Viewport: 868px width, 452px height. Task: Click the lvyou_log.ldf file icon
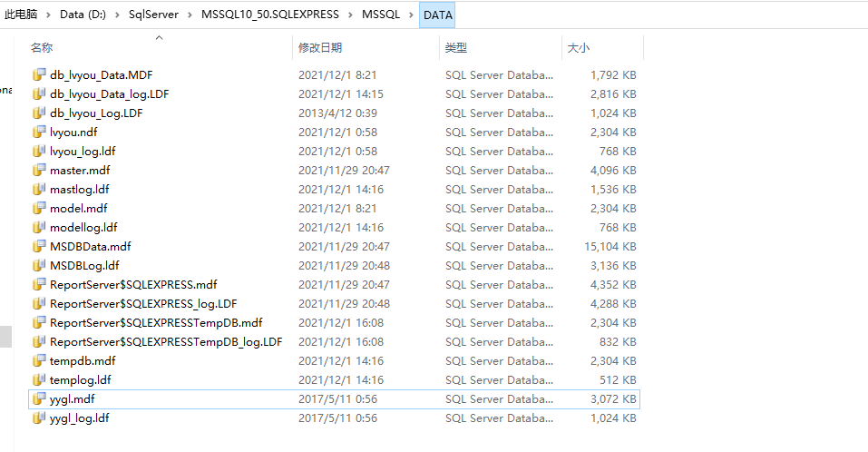tap(39, 152)
